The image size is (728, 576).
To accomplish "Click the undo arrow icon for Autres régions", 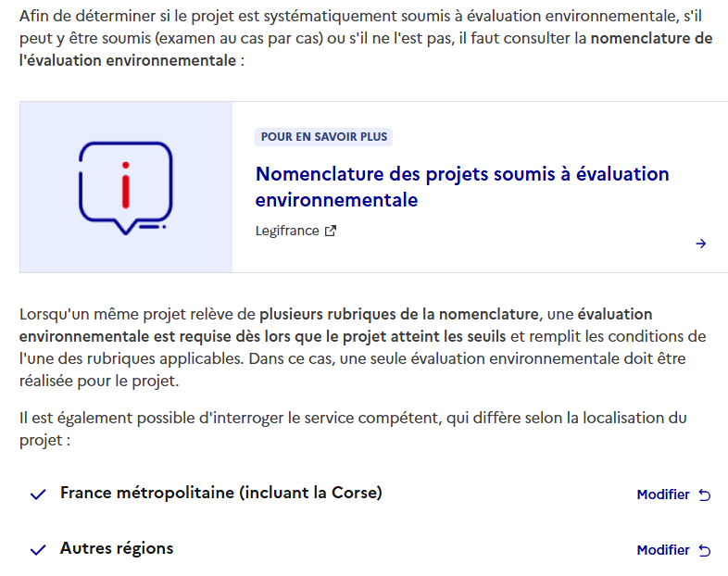I will 705,550.
